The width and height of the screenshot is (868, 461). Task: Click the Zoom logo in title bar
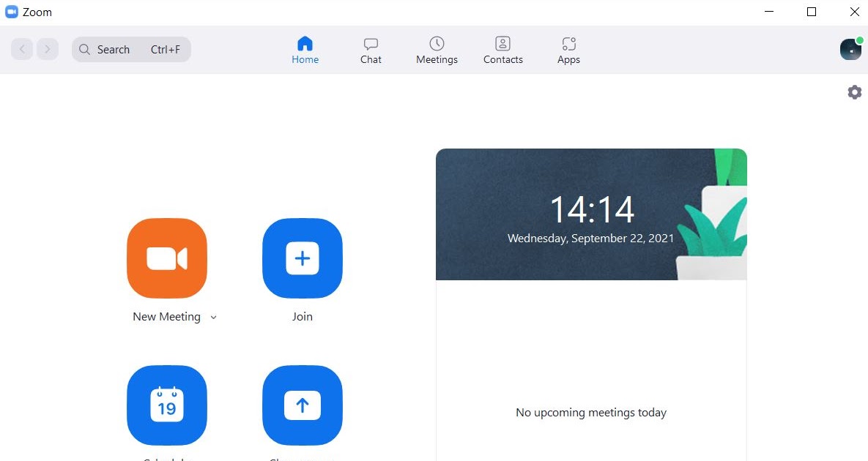pos(11,12)
